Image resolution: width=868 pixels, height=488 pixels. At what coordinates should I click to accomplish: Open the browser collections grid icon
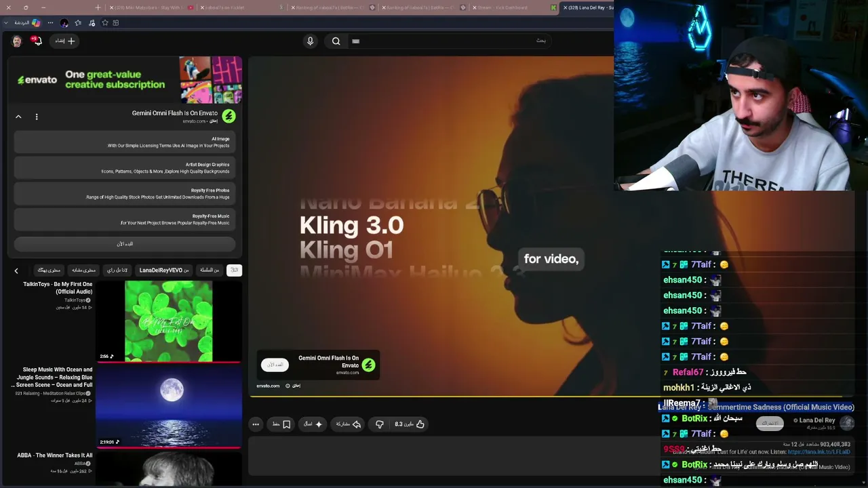[116, 23]
